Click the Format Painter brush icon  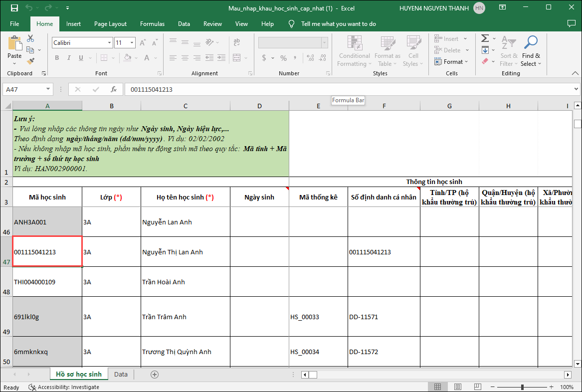click(x=30, y=61)
